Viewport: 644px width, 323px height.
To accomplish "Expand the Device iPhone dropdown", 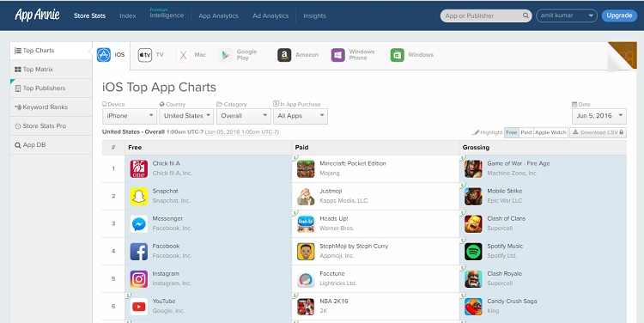I will coord(130,116).
